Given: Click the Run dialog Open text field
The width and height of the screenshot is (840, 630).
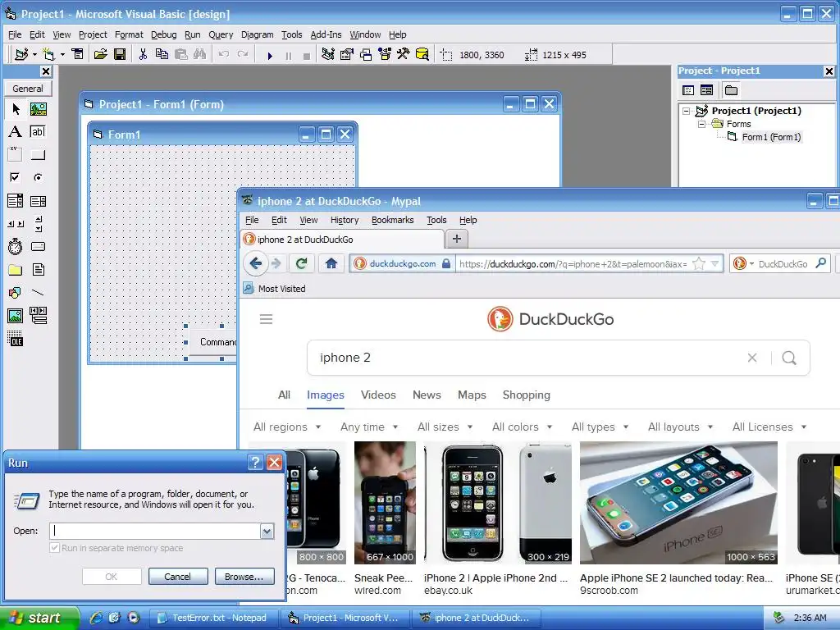Looking at the screenshot, I should tap(155, 531).
